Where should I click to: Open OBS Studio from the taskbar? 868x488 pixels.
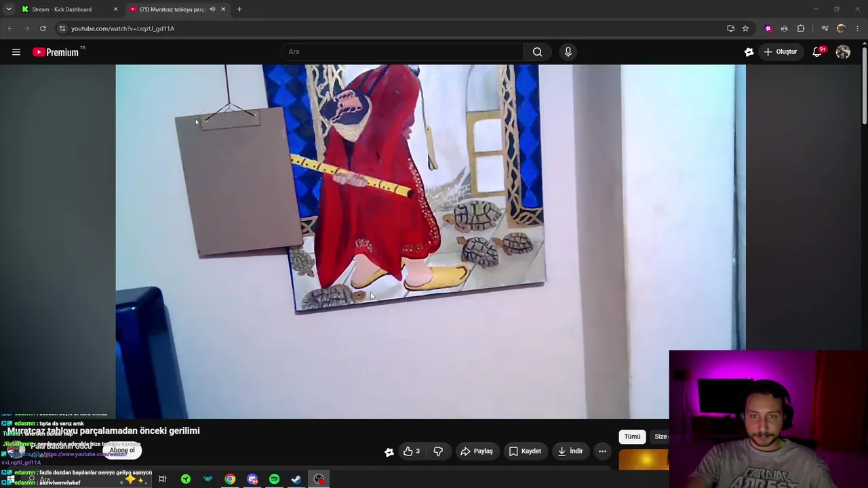[x=319, y=479]
